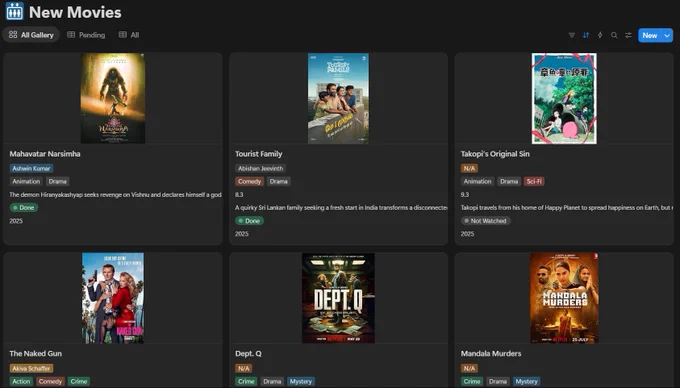This screenshot has width=680, height=388.
Task: Open the sort arrows icon
Action: click(586, 35)
